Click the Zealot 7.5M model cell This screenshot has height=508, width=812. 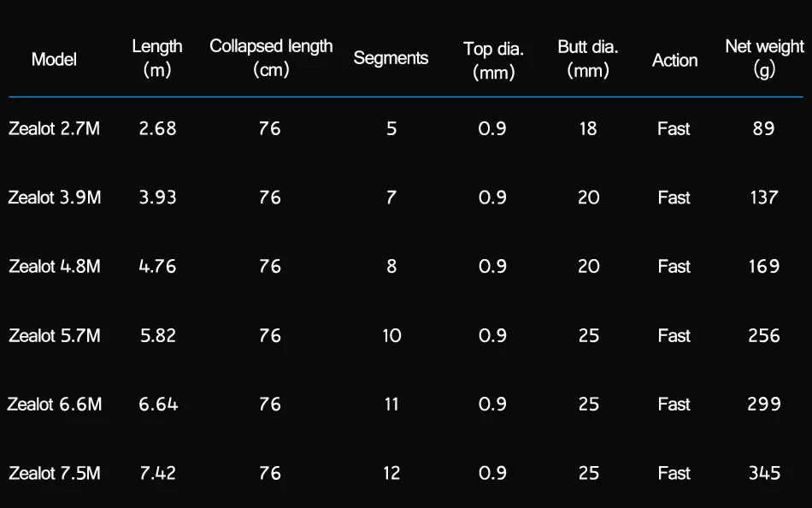[x=55, y=473]
